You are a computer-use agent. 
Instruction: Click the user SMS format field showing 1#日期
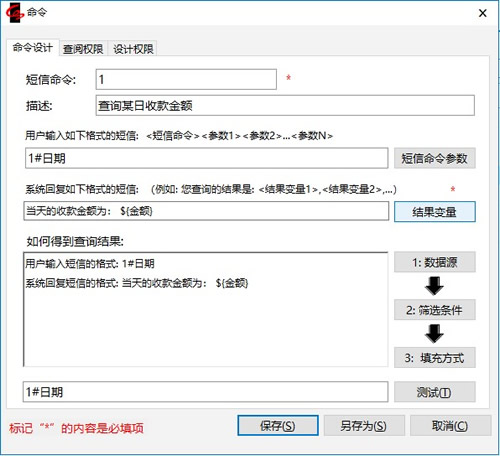[x=207, y=158]
